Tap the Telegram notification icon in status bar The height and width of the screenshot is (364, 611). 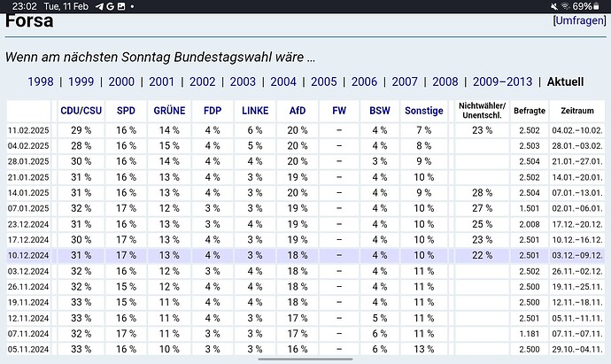99,6
